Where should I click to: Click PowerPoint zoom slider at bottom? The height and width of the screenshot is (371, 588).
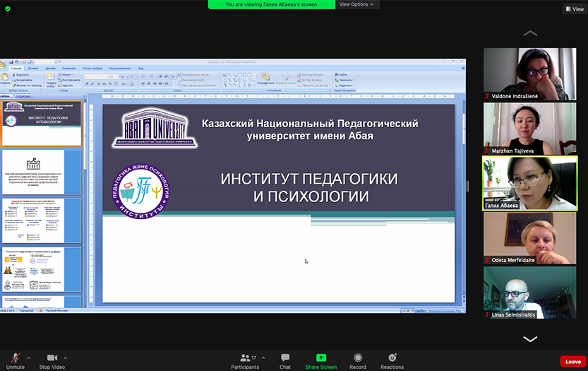pyautogui.click(x=443, y=310)
